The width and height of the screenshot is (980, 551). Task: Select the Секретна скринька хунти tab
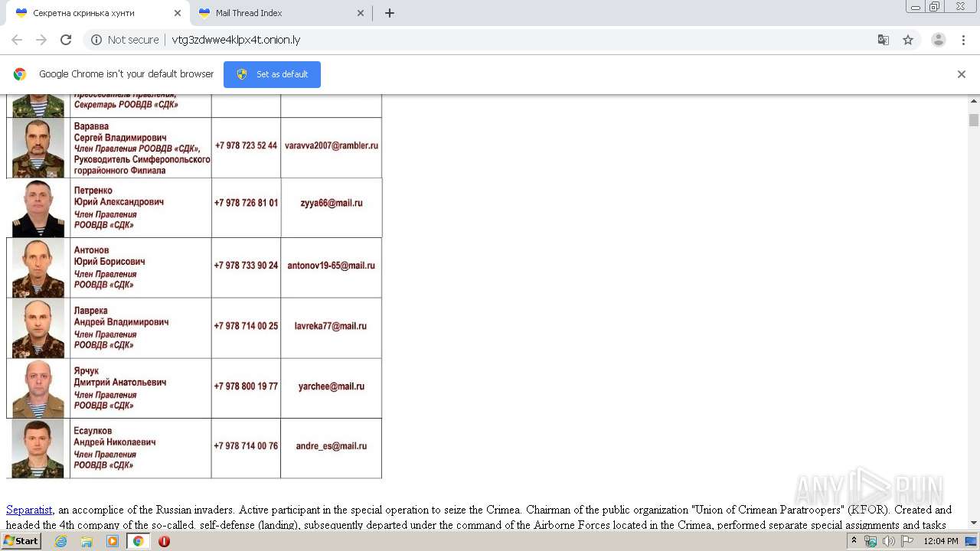pos(98,13)
